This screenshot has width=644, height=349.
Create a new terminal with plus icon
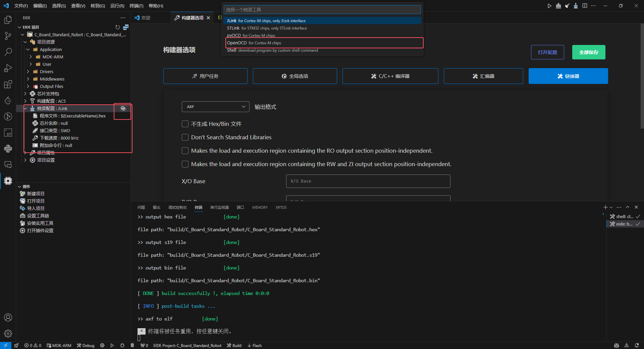(x=605, y=207)
